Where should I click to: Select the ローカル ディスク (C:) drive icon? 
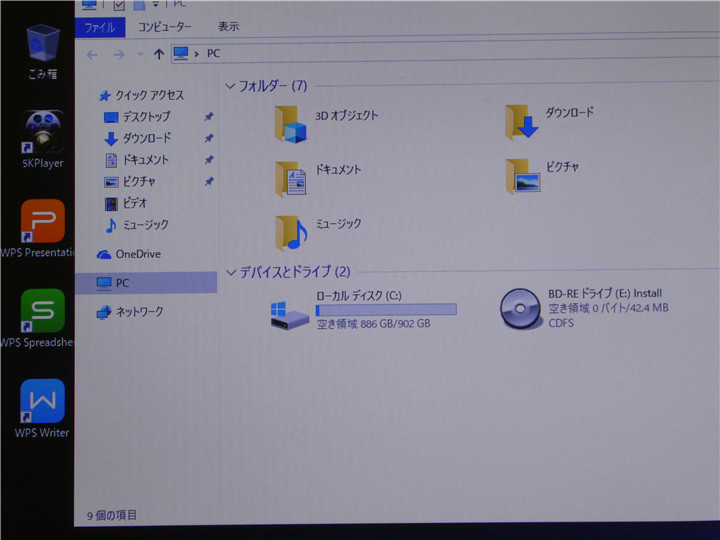click(x=289, y=315)
